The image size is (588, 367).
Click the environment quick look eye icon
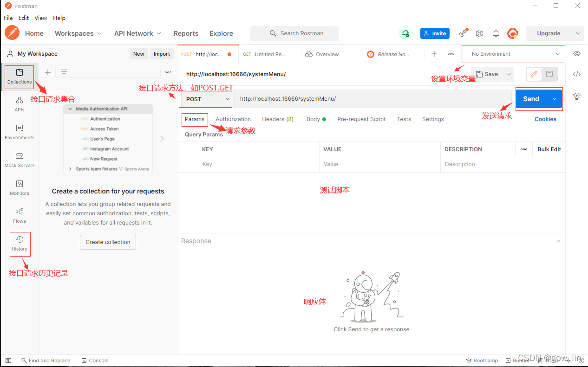coord(577,54)
